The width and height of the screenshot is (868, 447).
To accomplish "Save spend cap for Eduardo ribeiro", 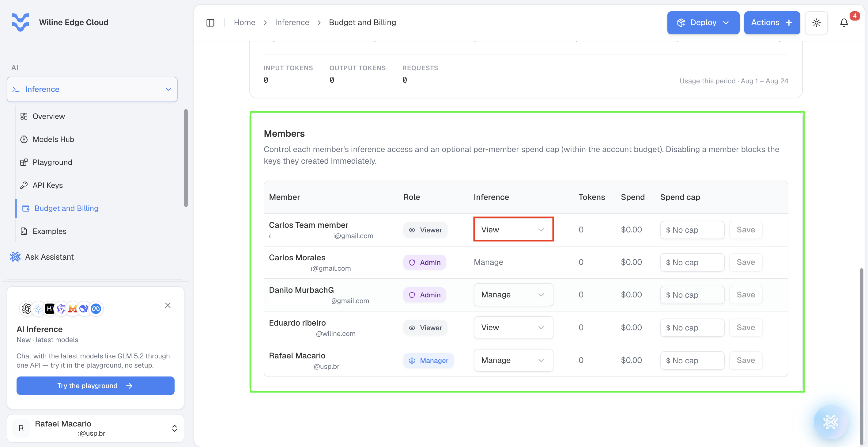I will [x=746, y=327].
